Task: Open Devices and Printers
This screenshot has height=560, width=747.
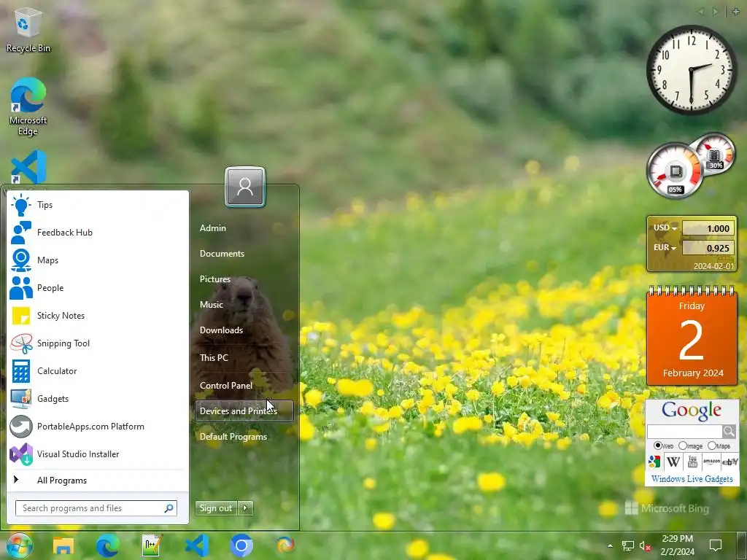Action: [x=244, y=411]
